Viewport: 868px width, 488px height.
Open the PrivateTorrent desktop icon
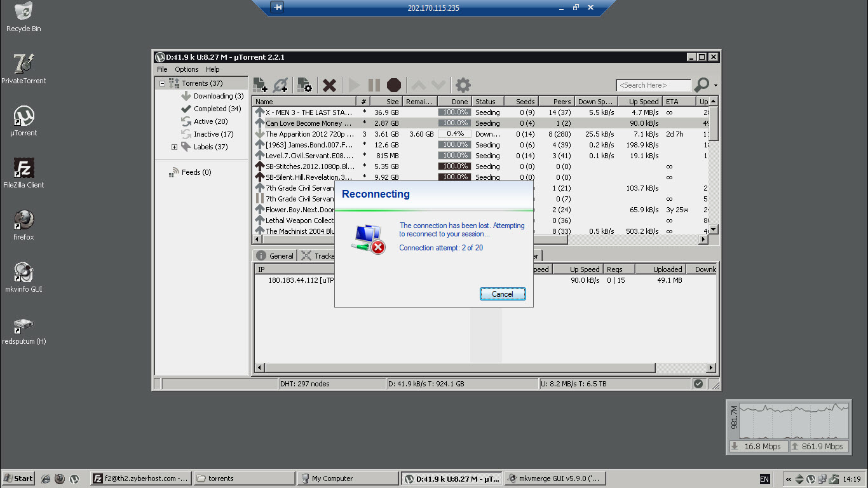24,69
